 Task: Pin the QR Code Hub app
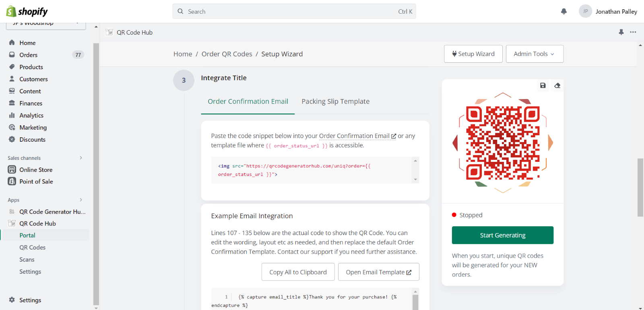(x=621, y=32)
